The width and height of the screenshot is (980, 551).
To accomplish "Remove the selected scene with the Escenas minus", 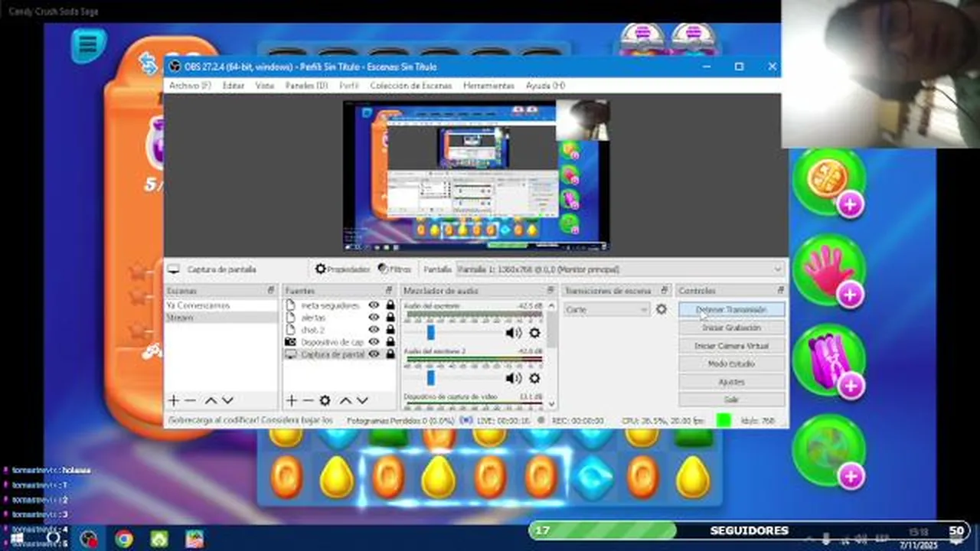I will pos(190,400).
